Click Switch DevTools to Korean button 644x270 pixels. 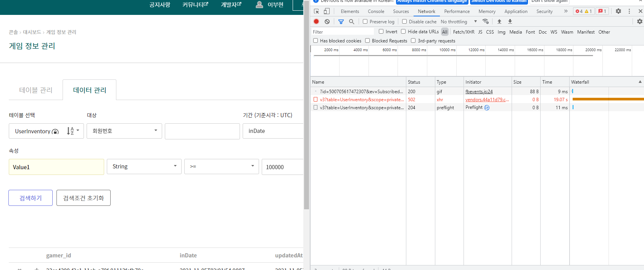point(499,2)
